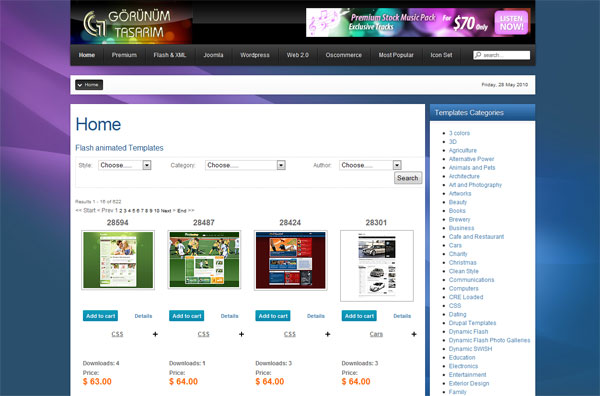The width and height of the screenshot is (600, 396).
Task: Click plus icon under template 28301
Action: (414, 334)
